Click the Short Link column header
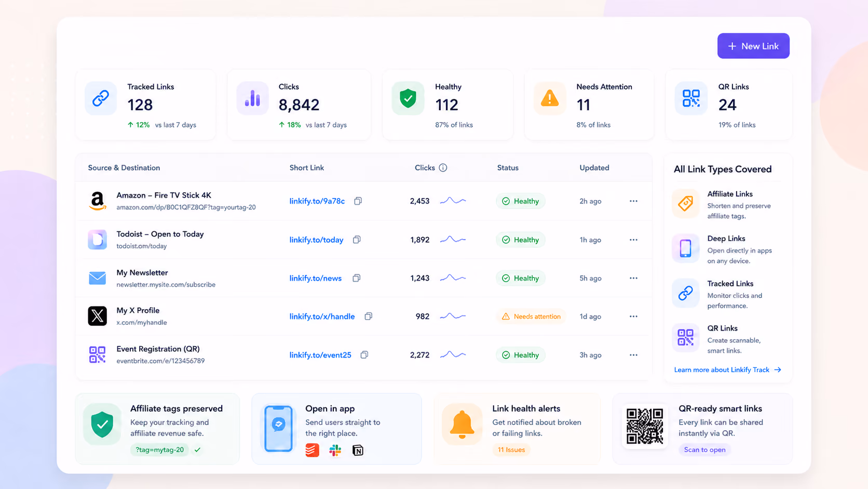This screenshot has width=868, height=489. [307, 168]
